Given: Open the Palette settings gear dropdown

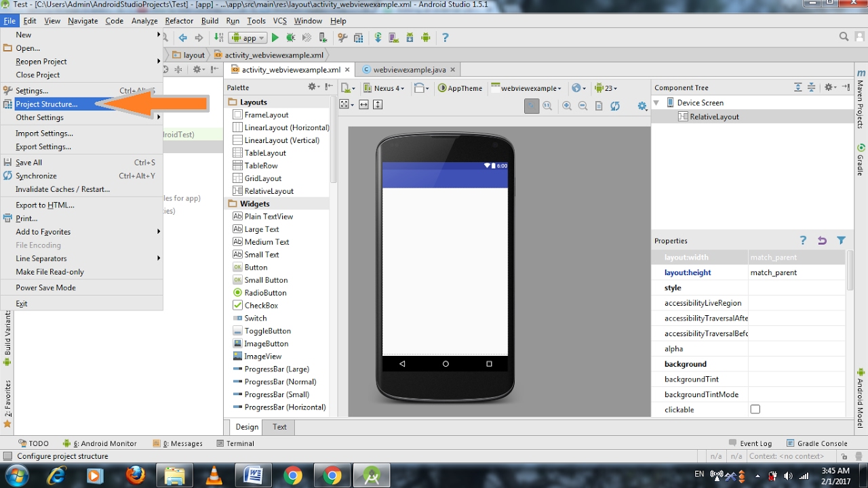Looking at the screenshot, I should pos(314,87).
